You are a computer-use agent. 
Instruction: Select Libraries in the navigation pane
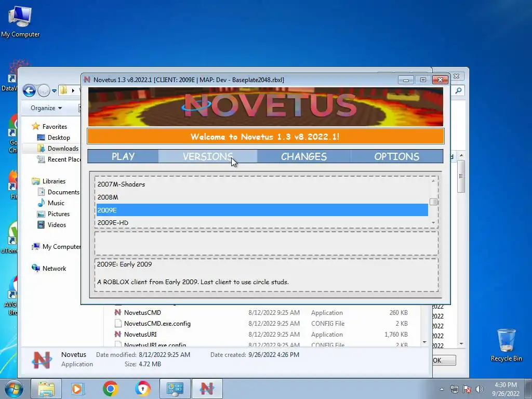pos(54,181)
